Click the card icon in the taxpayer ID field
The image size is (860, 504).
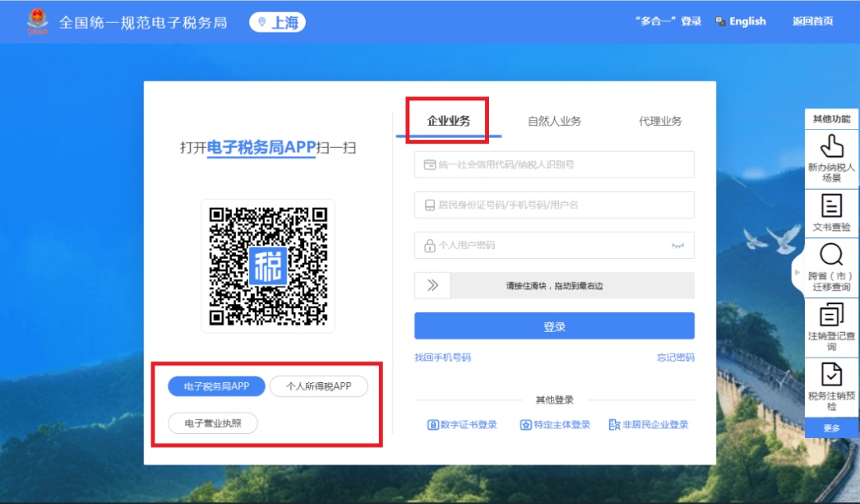pos(430,165)
